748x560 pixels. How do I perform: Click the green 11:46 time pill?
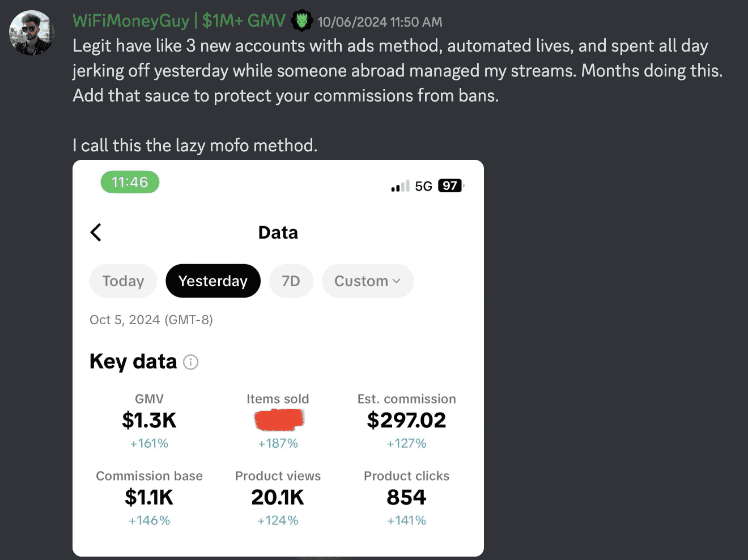click(130, 183)
